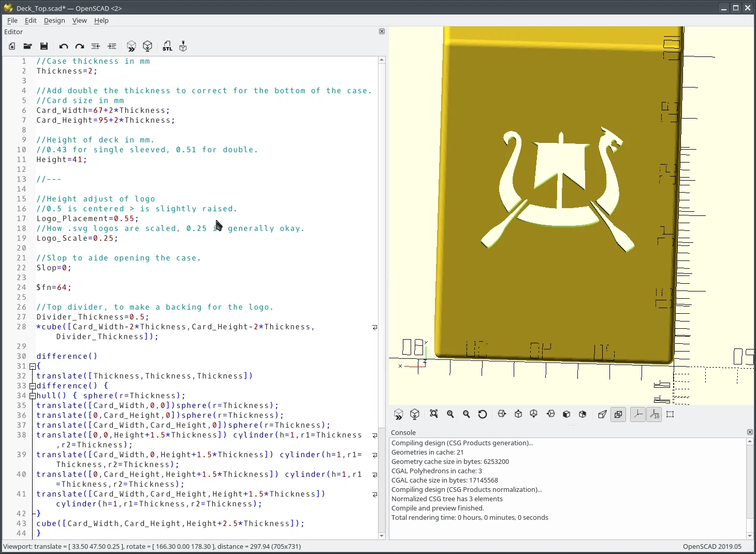Screen dimensions: 756x554
Task: Disable Orthogonal projection toggle
Action: pos(618,414)
